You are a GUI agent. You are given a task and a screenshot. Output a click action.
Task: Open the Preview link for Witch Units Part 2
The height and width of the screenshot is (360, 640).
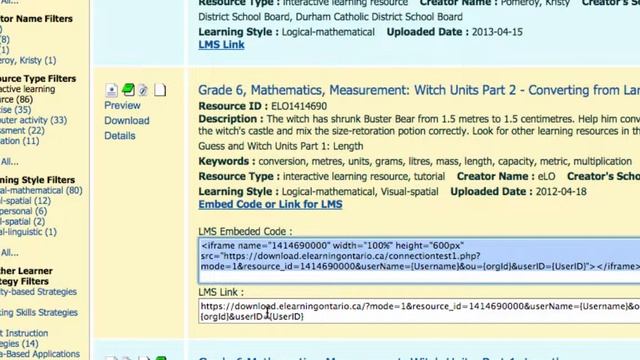[x=122, y=105]
